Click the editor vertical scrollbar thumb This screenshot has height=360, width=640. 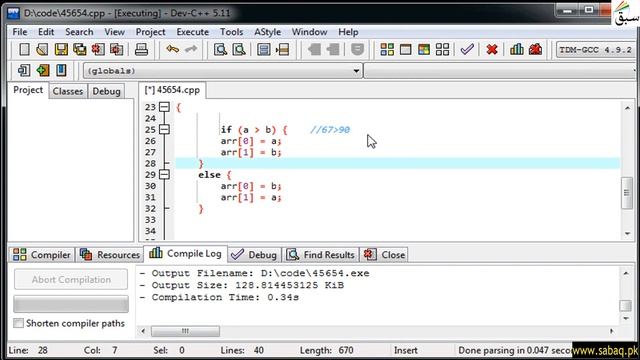coord(627,193)
